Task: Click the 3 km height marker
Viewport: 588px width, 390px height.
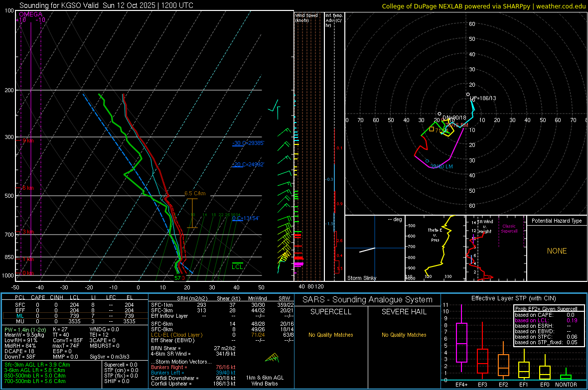Action: point(28,232)
